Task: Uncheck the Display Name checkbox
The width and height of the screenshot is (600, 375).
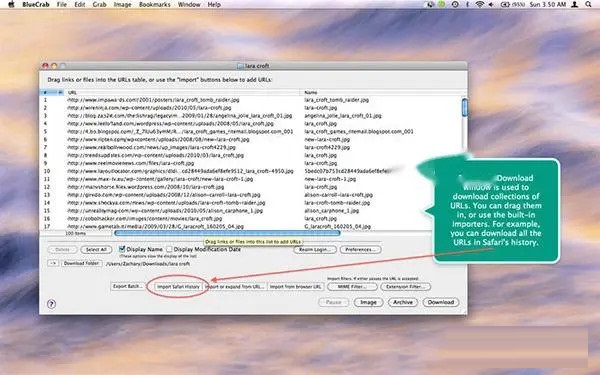Action: 122,249
